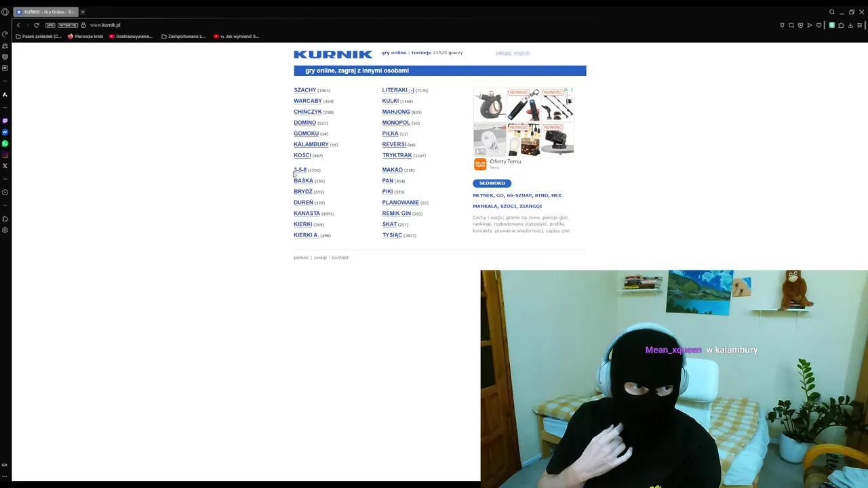
Task: Open the CHIŃCZYK game
Action: [x=308, y=112]
